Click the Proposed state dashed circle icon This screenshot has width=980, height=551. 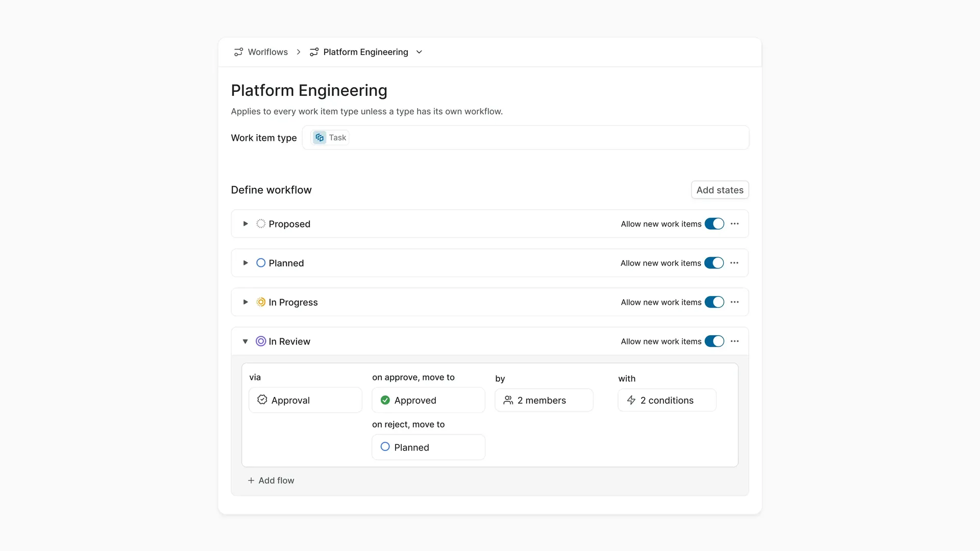click(x=261, y=223)
